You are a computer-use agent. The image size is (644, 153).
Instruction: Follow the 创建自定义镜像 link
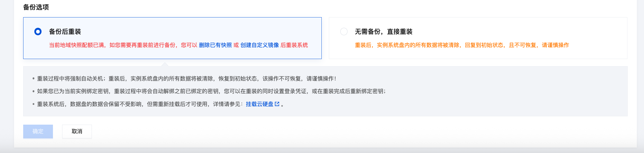pyautogui.click(x=260, y=45)
